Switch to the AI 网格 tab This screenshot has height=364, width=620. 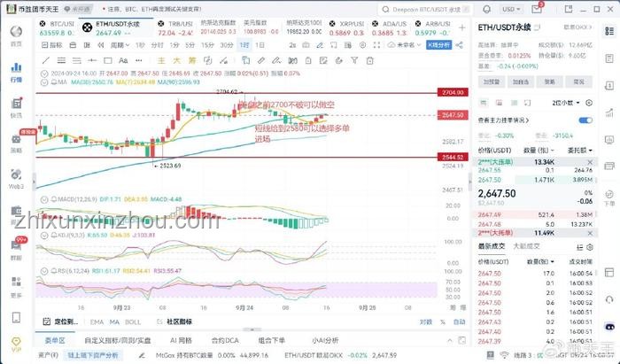coord(181,340)
